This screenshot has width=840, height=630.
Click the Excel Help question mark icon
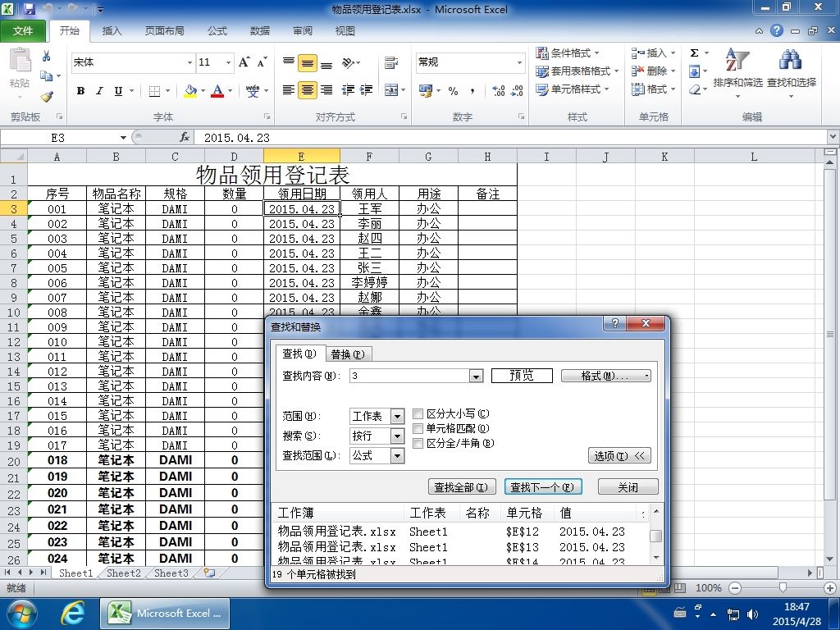pyautogui.click(x=777, y=30)
